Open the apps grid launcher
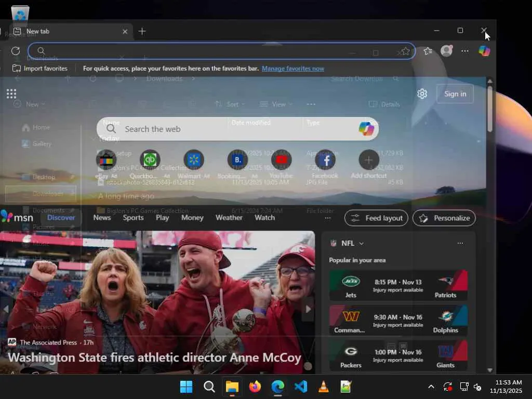This screenshot has width=532, height=399. click(11, 94)
